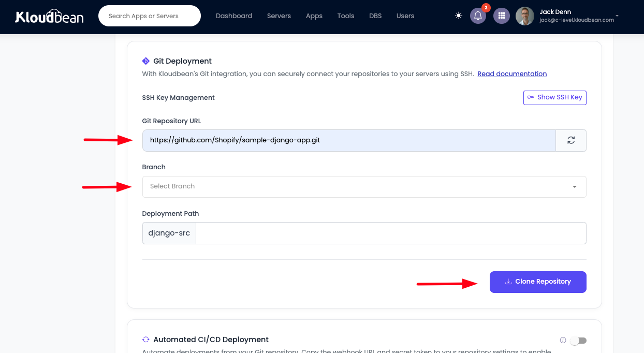Go to the Servers menu
Viewport: 644px width, 353px height.
pyautogui.click(x=279, y=16)
